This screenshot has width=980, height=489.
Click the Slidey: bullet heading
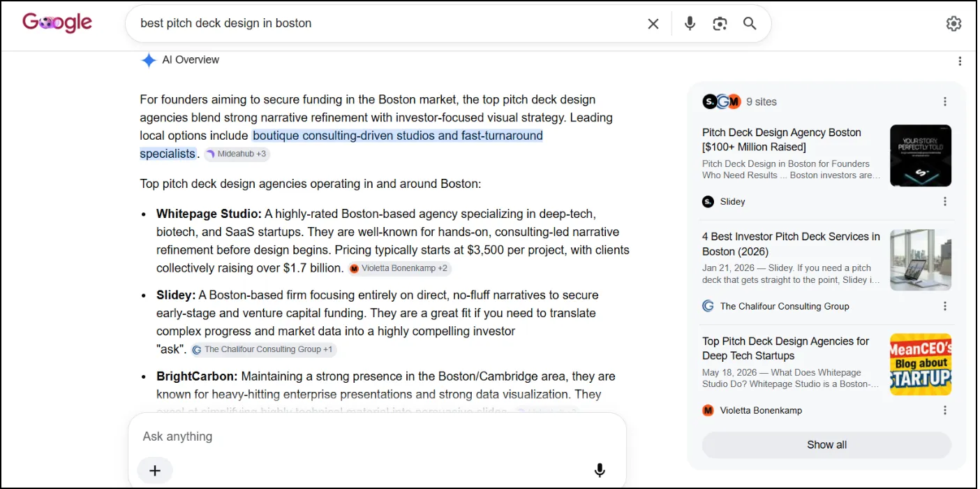176,295
